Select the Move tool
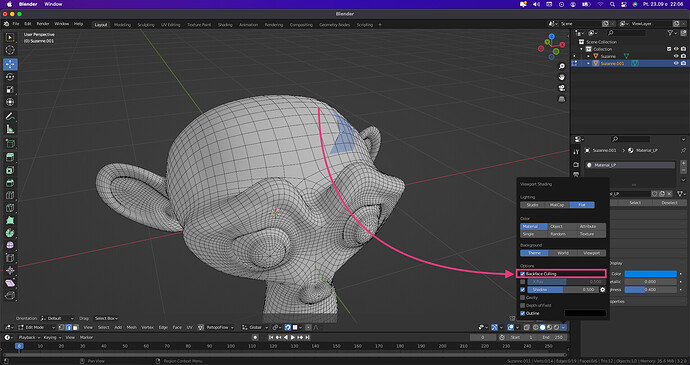Viewport: 690px width, 365px height. pos(10,64)
